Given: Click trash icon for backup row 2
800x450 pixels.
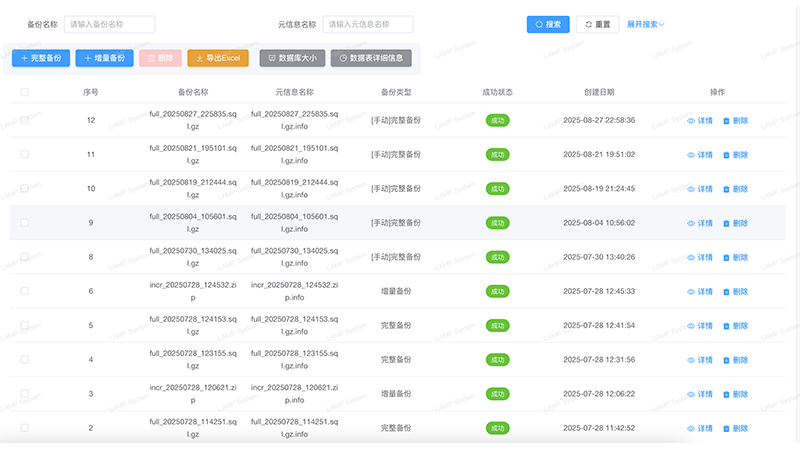Looking at the screenshot, I should pyautogui.click(x=726, y=429).
